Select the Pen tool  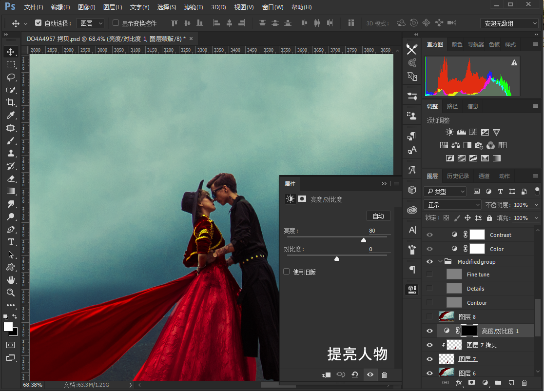click(x=11, y=229)
